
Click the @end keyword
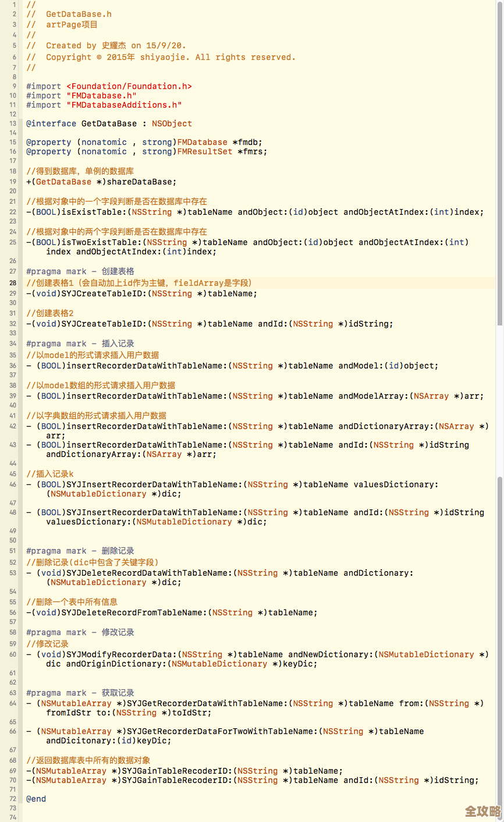(36, 799)
